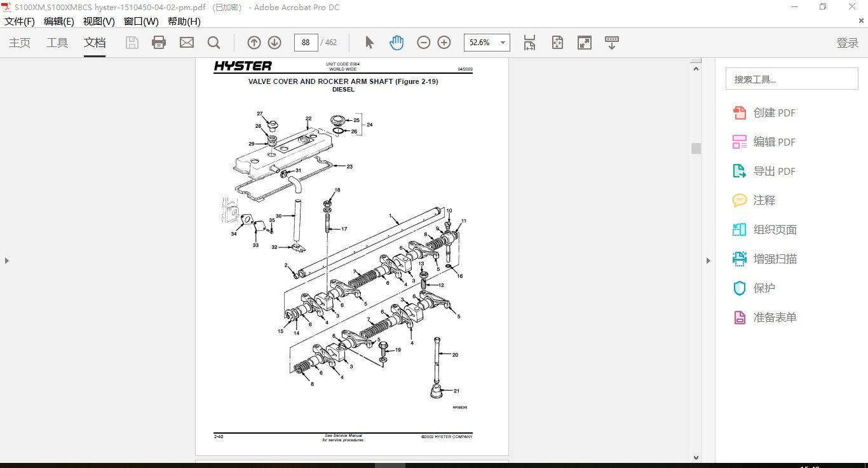This screenshot has width=868, height=468.
Task: Open the 注释 commenting tool
Action: tap(763, 200)
